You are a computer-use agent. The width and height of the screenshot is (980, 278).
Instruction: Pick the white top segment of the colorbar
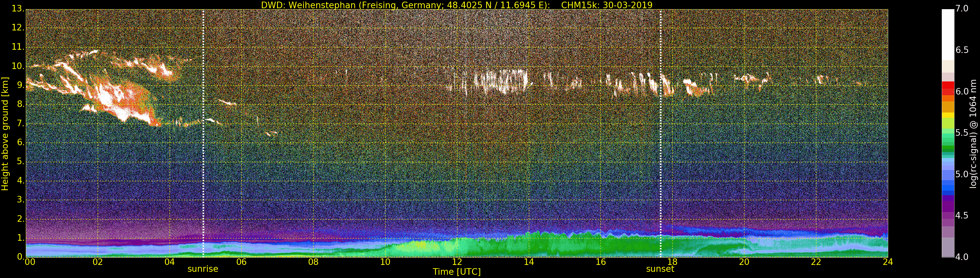pos(948,34)
